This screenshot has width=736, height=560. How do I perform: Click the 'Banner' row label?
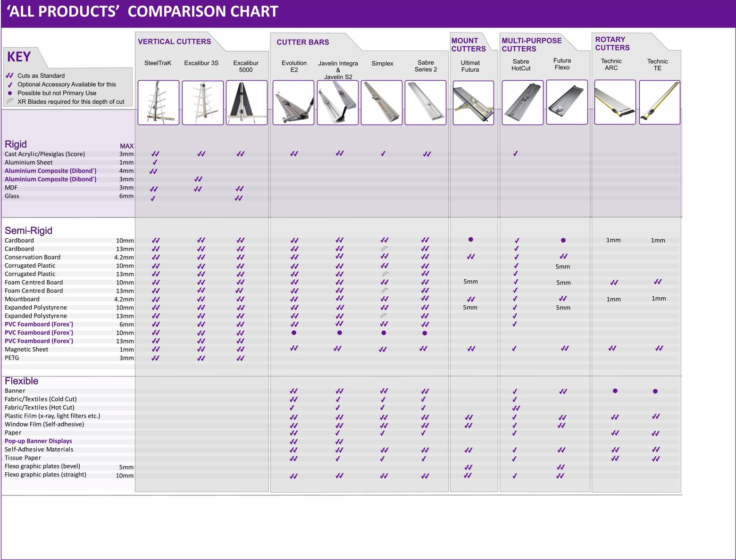pos(15,391)
